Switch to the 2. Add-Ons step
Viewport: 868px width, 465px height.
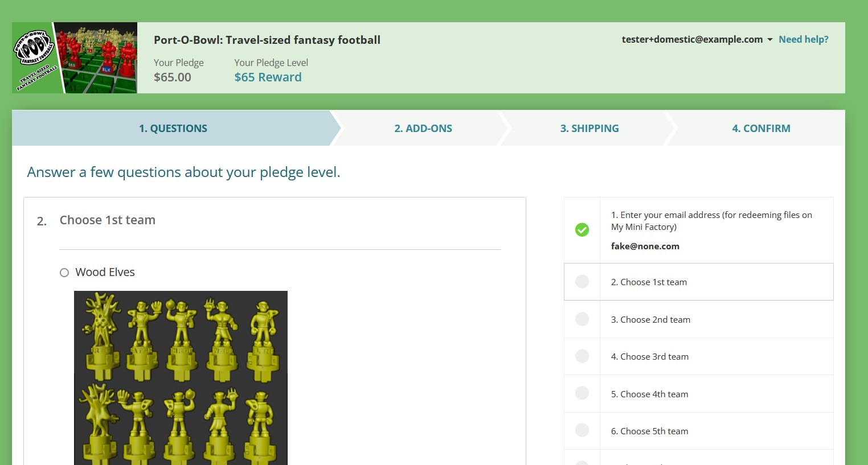423,129
